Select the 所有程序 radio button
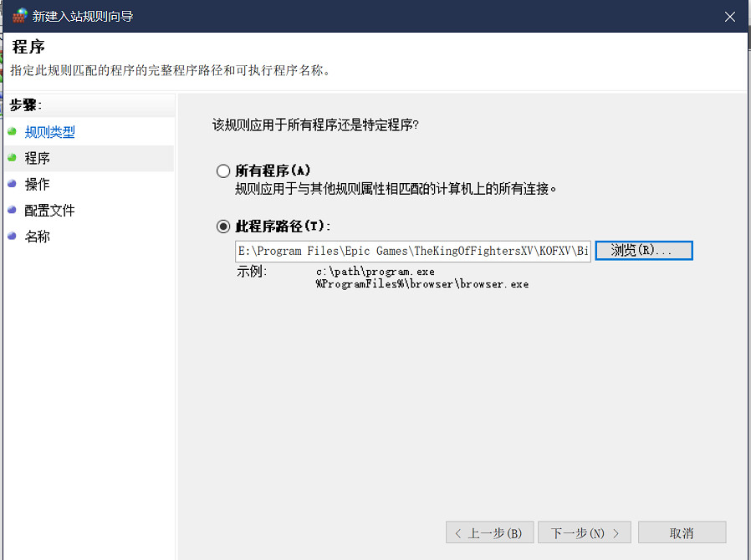This screenshot has width=751, height=560. click(x=223, y=171)
